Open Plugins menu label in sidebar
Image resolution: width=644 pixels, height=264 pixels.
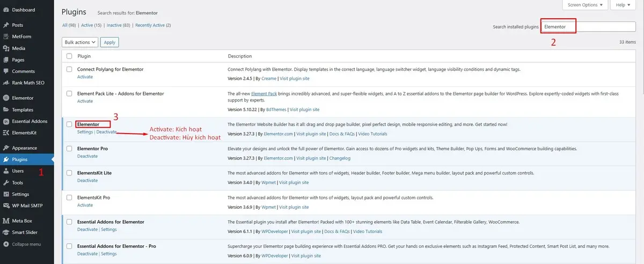[20, 159]
